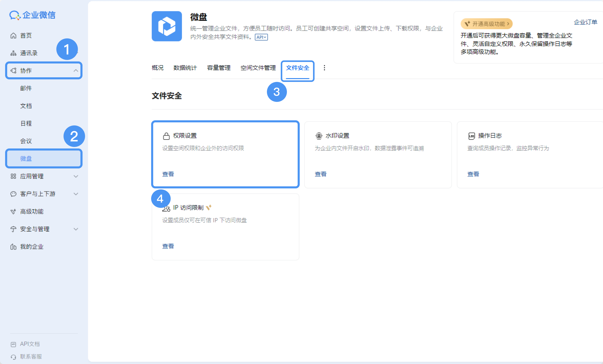603x364 pixels.
Task: Open the 容量管理 tab
Action: coord(219,68)
